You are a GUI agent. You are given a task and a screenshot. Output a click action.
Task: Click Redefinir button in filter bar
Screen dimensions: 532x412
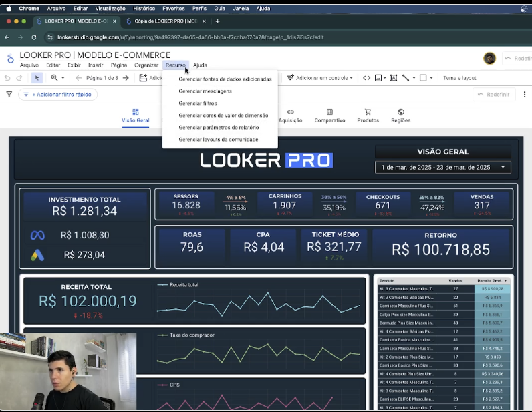494,95
